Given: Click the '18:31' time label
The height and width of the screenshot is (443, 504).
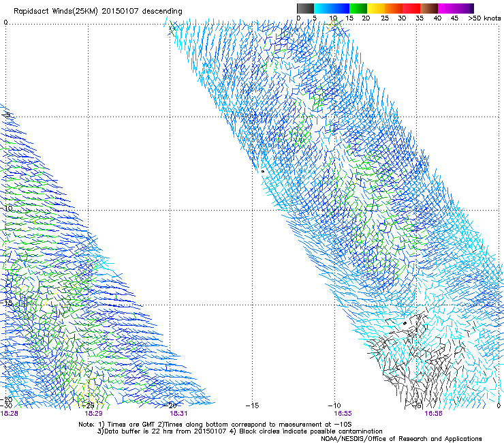Looking at the screenshot, I should (178, 414).
